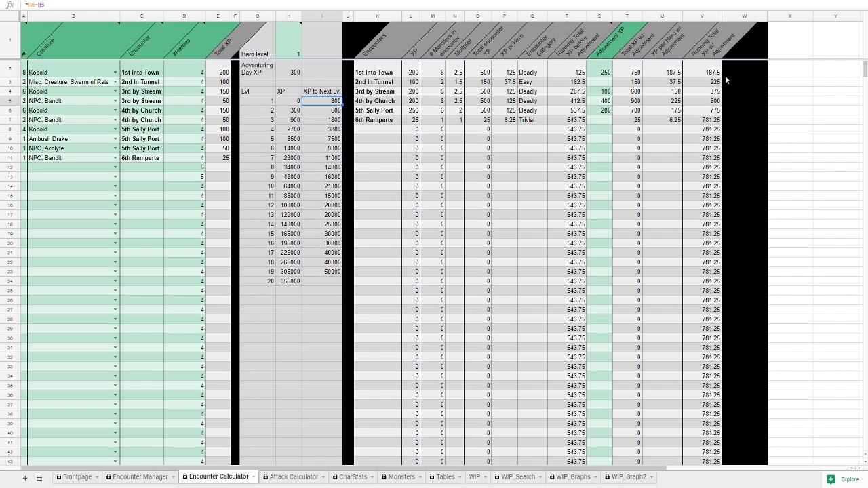Select the 'NPC, Acolyte' creature cell

tap(73, 148)
